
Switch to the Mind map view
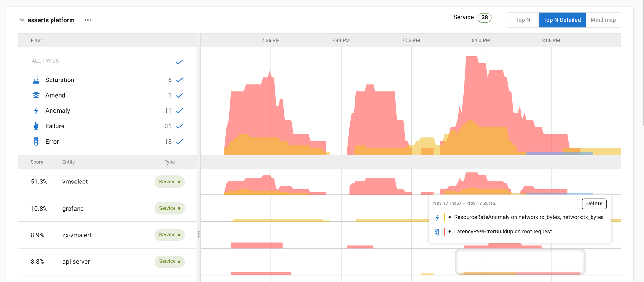(603, 20)
